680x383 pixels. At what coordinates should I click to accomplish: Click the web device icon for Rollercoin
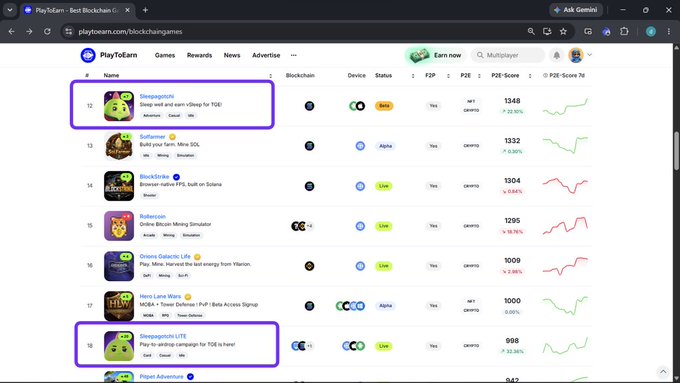click(360, 226)
